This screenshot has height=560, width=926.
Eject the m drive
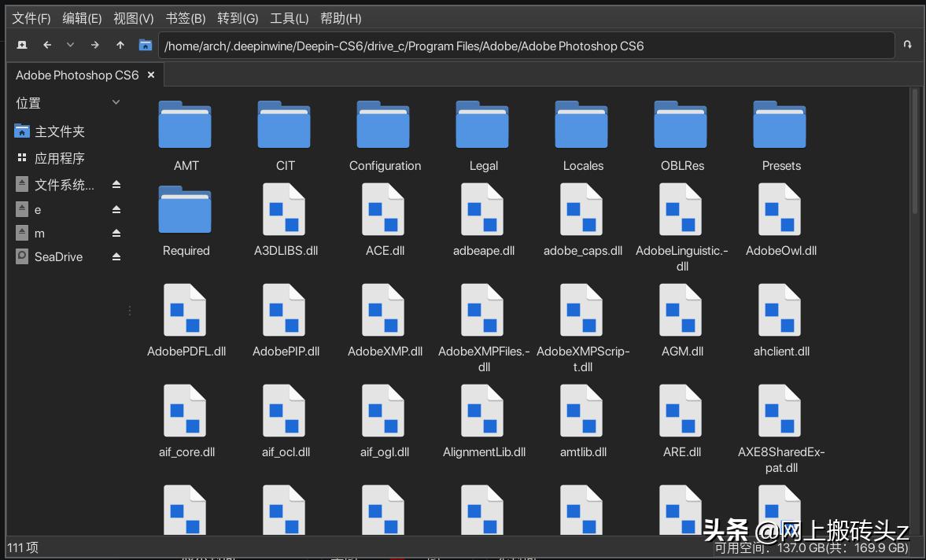pyautogui.click(x=117, y=233)
